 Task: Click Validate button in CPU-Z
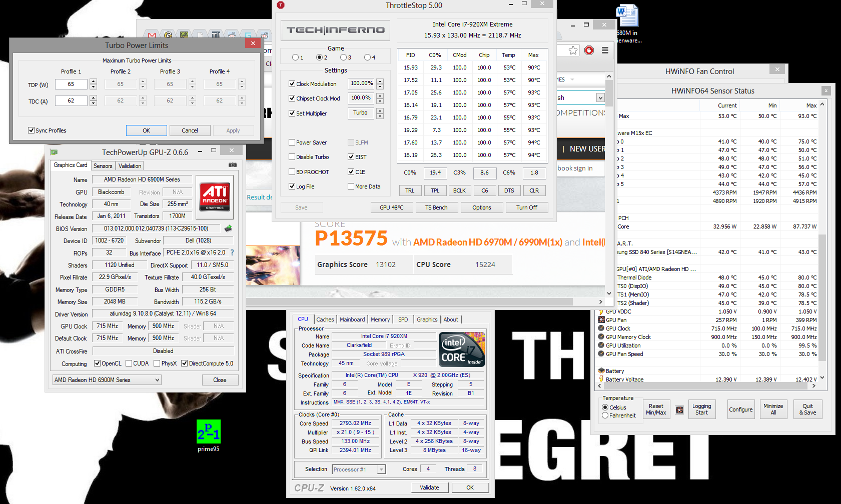pos(429,487)
